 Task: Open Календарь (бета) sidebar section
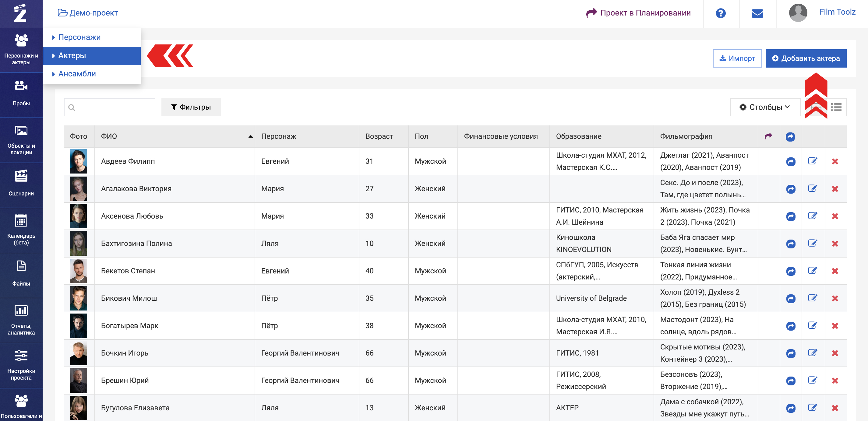[x=21, y=230]
